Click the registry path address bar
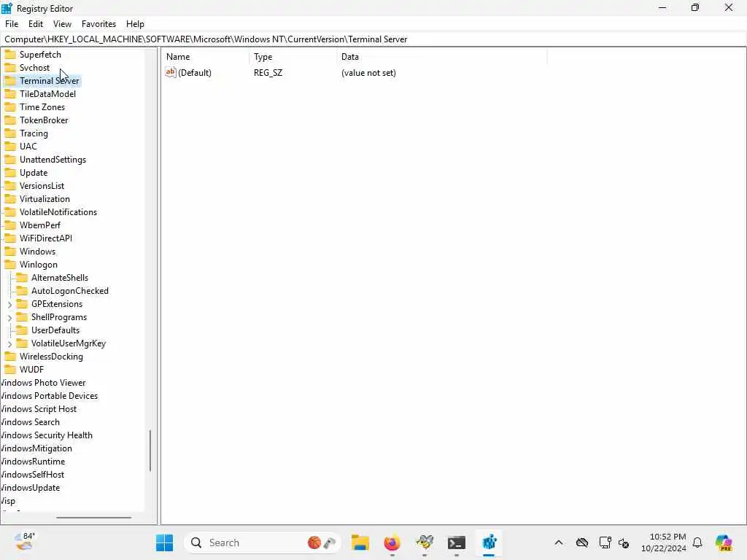Image resolution: width=747 pixels, height=560 pixels. [x=373, y=39]
